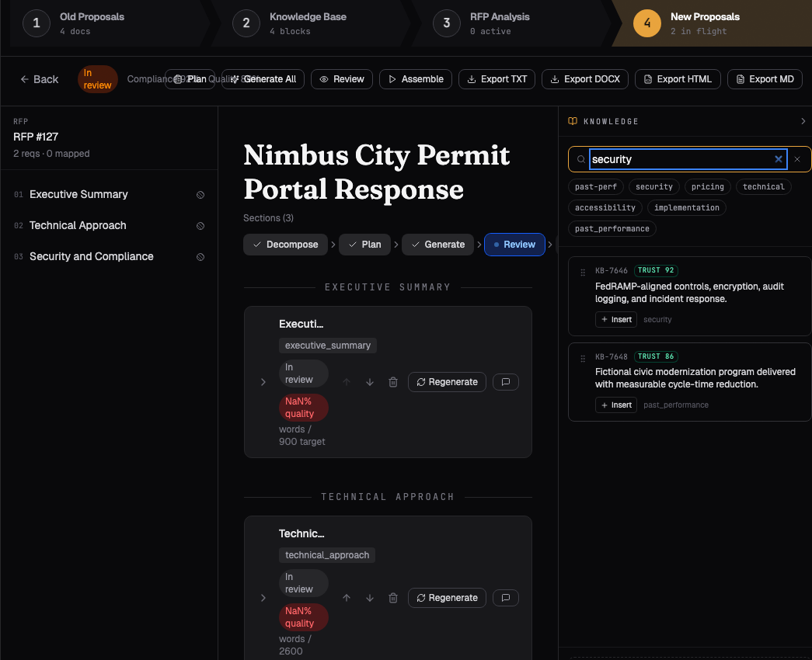Viewport: 812px width, 660px height.
Task: Click the TRUST 92 badge
Action: (x=656, y=270)
